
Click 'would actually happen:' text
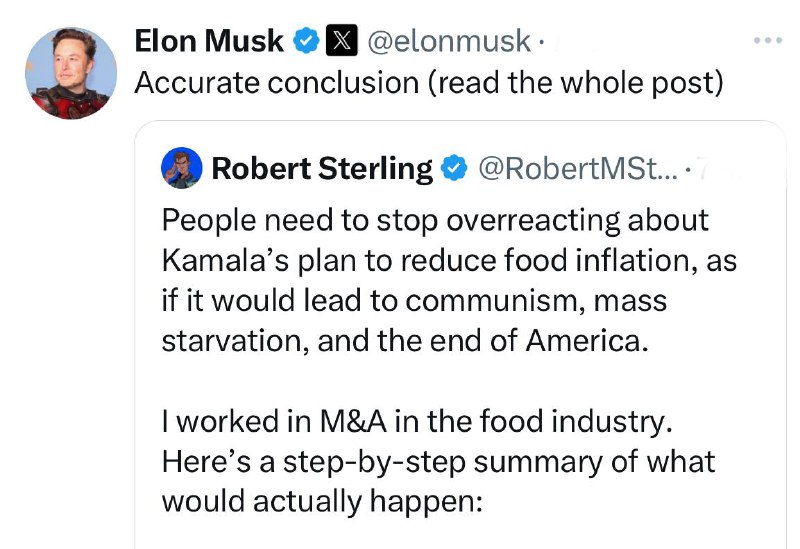pos(322,502)
